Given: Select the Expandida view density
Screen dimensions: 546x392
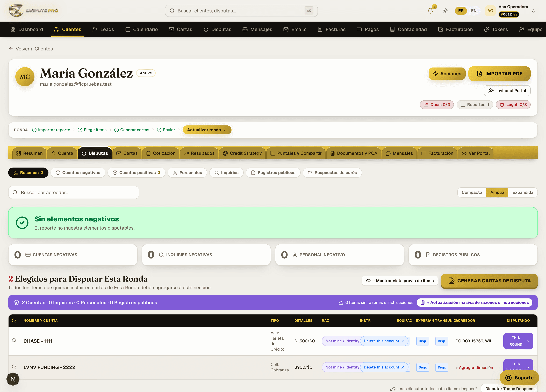Looking at the screenshot, I should [x=523, y=192].
